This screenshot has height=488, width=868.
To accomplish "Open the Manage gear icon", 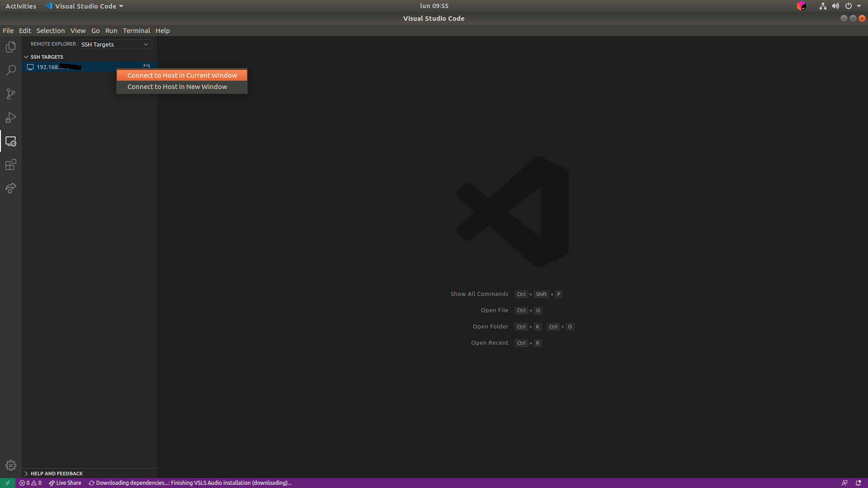I will point(11,465).
